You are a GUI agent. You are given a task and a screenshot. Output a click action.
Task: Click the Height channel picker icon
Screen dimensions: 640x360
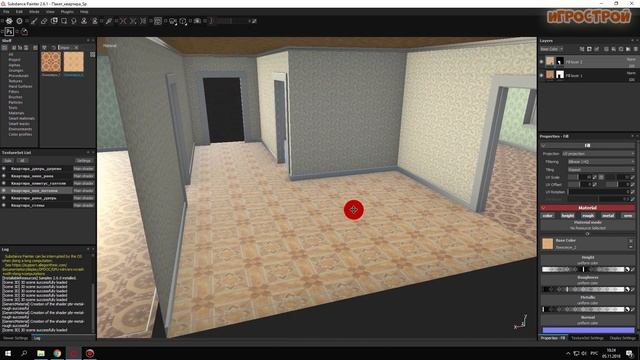pyautogui.click(x=633, y=269)
